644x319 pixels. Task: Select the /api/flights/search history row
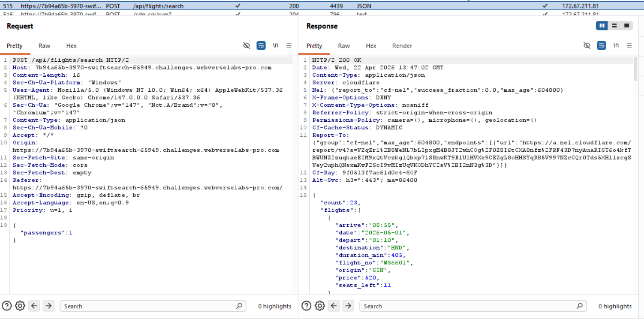(x=158, y=6)
